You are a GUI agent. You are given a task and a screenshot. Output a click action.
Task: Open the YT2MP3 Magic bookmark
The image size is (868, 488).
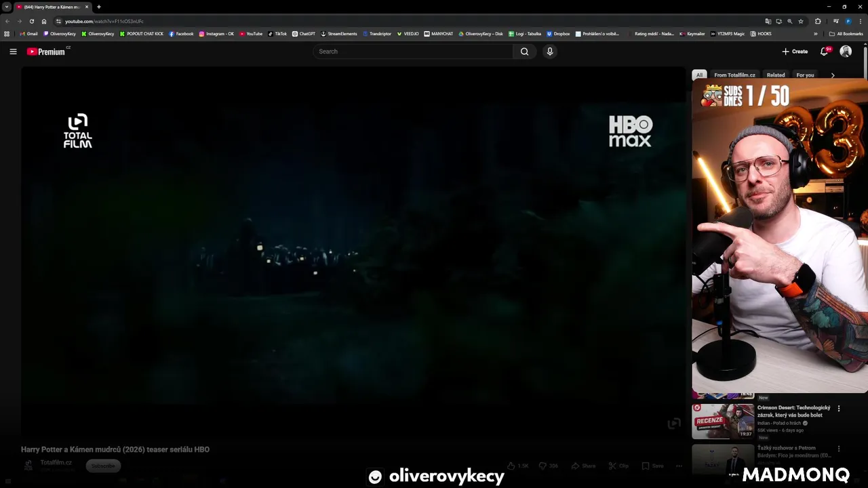click(728, 33)
